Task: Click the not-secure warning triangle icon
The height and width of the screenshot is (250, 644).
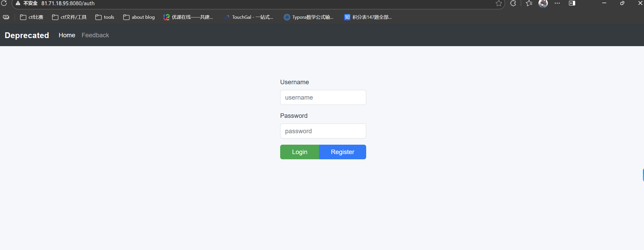Action: coord(18,3)
